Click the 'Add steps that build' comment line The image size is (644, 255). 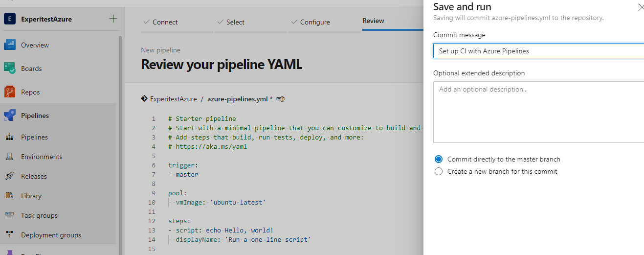click(x=266, y=137)
